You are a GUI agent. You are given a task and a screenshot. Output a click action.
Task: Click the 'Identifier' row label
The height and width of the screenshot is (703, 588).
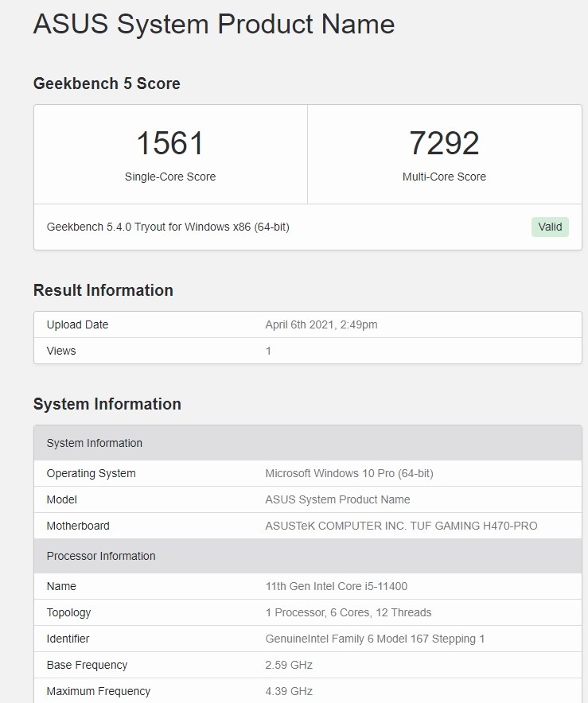click(68, 639)
